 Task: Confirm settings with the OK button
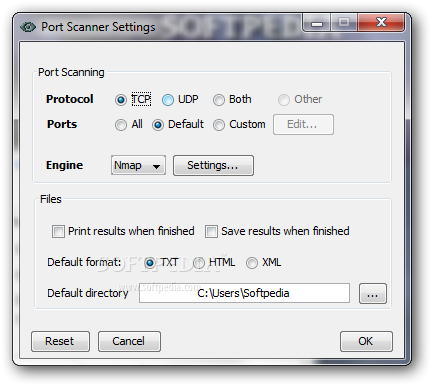[366, 341]
